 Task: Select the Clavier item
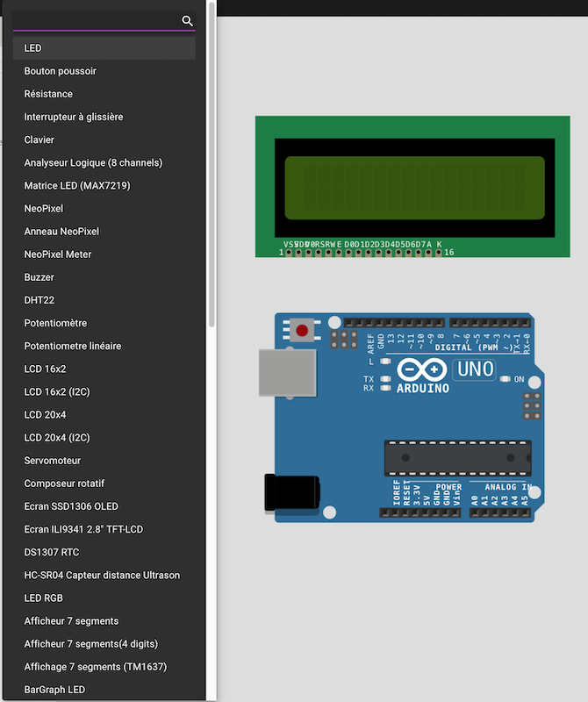click(104, 140)
